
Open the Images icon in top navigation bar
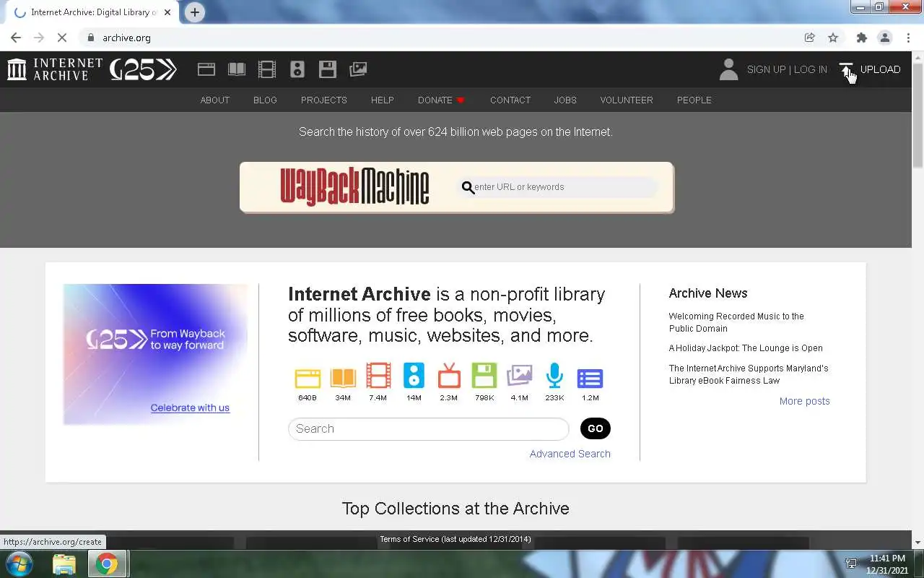[358, 69]
